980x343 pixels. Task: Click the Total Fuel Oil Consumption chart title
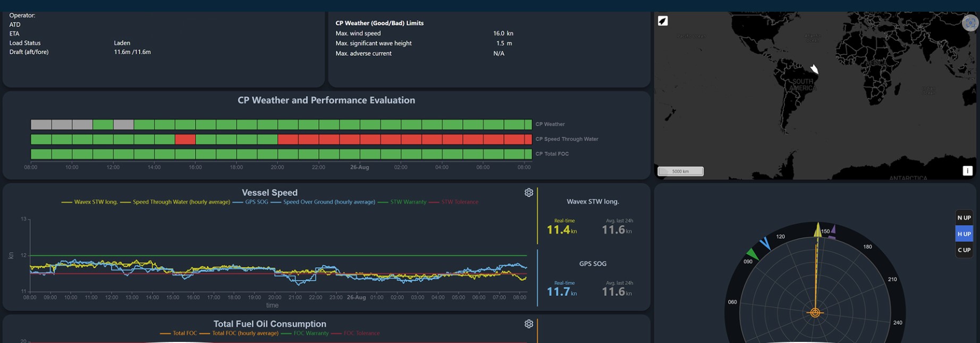click(x=269, y=324)
